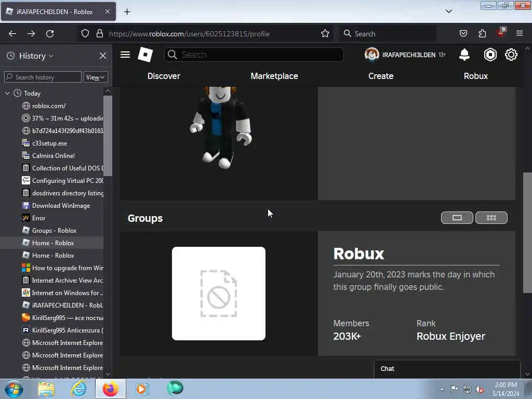Click the Roblox logo home icon
The image size is (532, 399).
click(145, 55)
